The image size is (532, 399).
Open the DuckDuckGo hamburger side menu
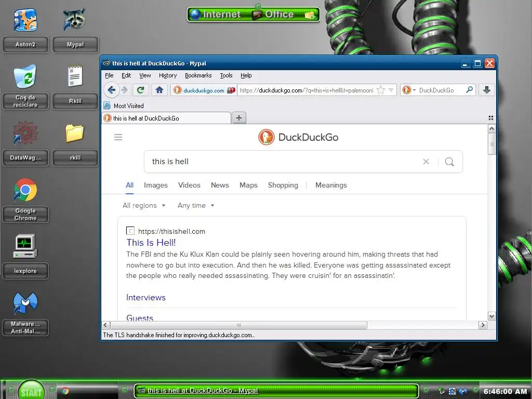point(118,137)
